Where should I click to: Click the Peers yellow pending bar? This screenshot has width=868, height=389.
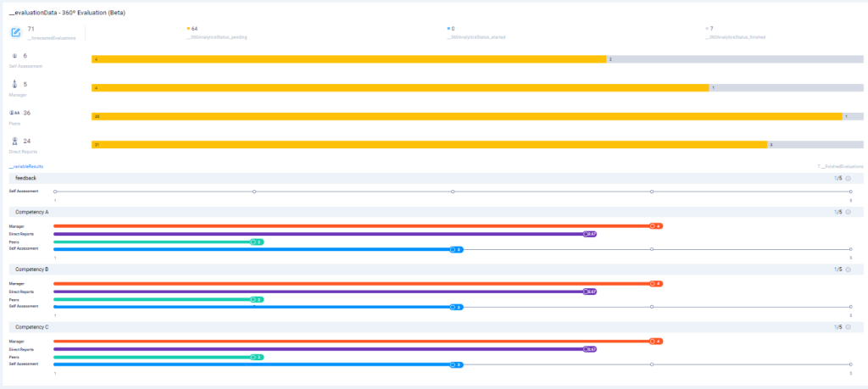coord(466,116)
